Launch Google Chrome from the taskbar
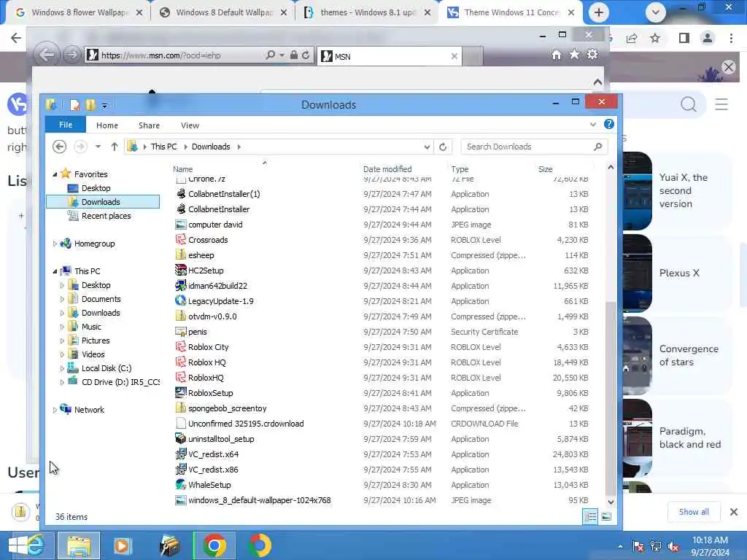 214,545
